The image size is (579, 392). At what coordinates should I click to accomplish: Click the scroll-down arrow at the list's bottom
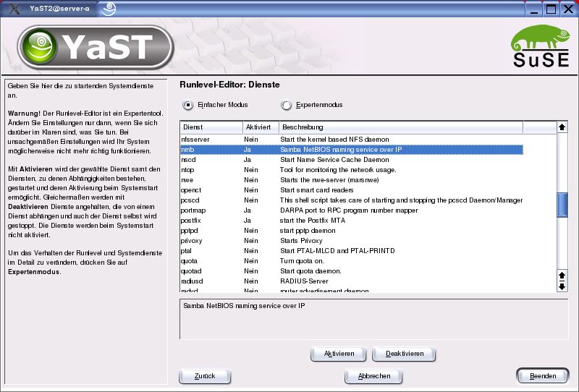point(562,286)
